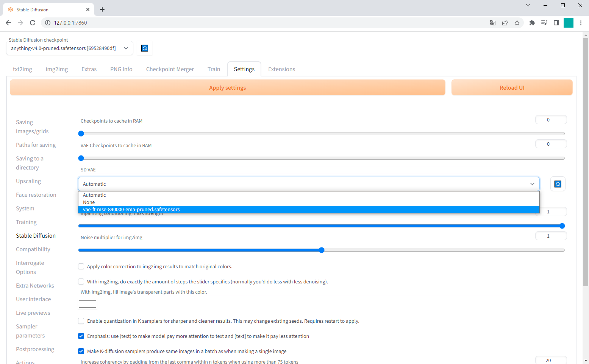Image resolution: width=589 pixels, height=364 pixels.
Task: Open Sampler parameters settings section
Action: click(30, 331)
